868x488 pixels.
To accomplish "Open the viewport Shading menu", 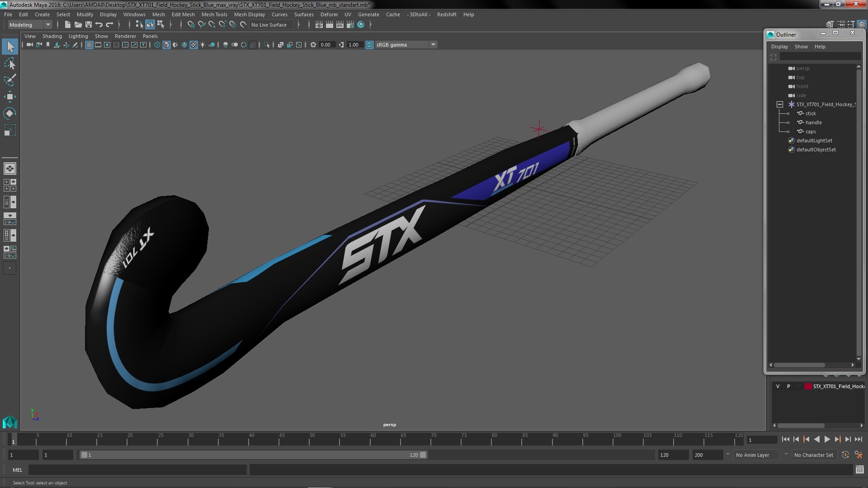I will 52,36.
